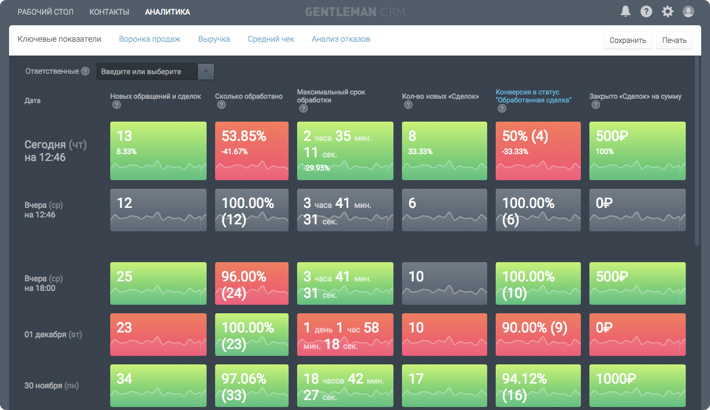Click the Конверсия в статус column header link

coord(533,96)
